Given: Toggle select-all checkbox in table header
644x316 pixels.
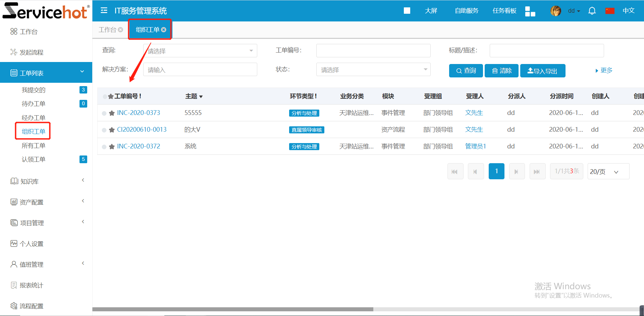Looking at the screenshot, I should click(x=105, y=97).
